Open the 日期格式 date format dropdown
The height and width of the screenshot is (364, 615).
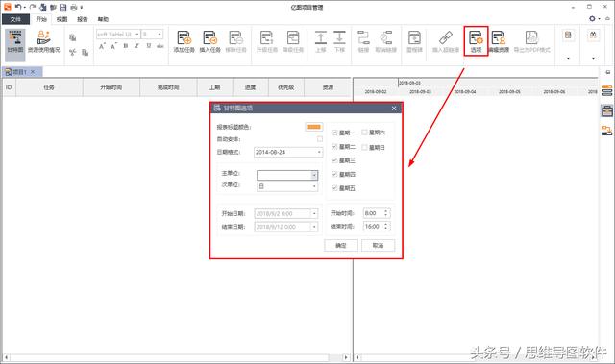pyautogui.click(x=288, y=152)
